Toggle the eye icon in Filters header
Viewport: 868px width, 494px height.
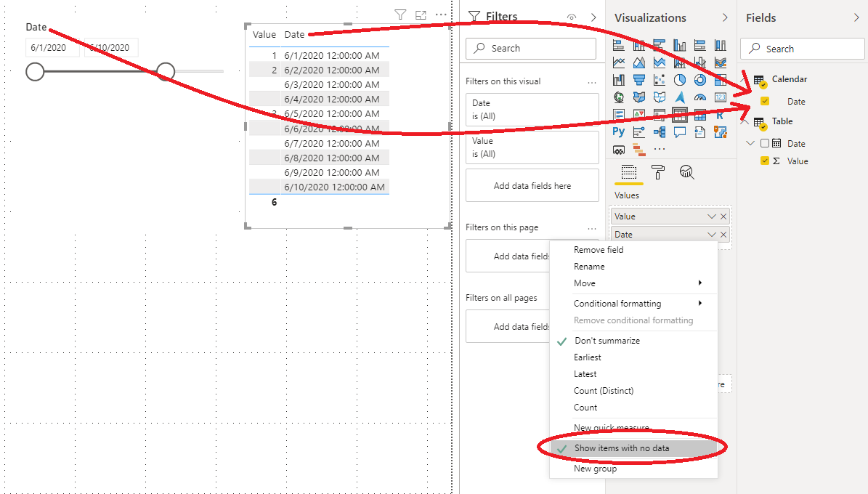coord(572,17)
